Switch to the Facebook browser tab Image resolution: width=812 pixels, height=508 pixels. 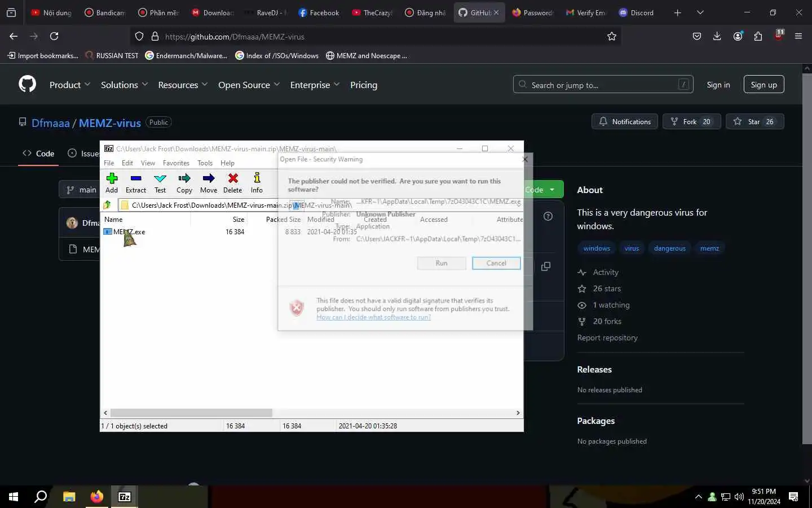[318, 12]
